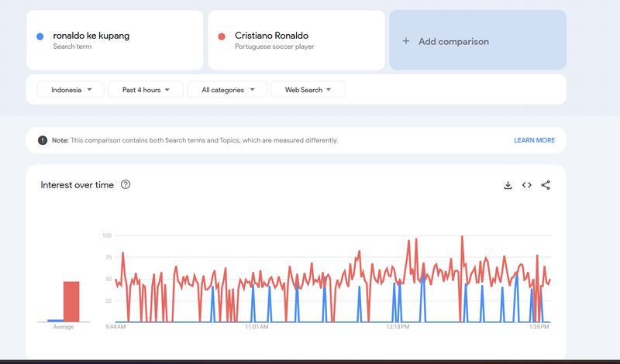Download the Interest over time data
620x364 pixels.
(508, 185)
